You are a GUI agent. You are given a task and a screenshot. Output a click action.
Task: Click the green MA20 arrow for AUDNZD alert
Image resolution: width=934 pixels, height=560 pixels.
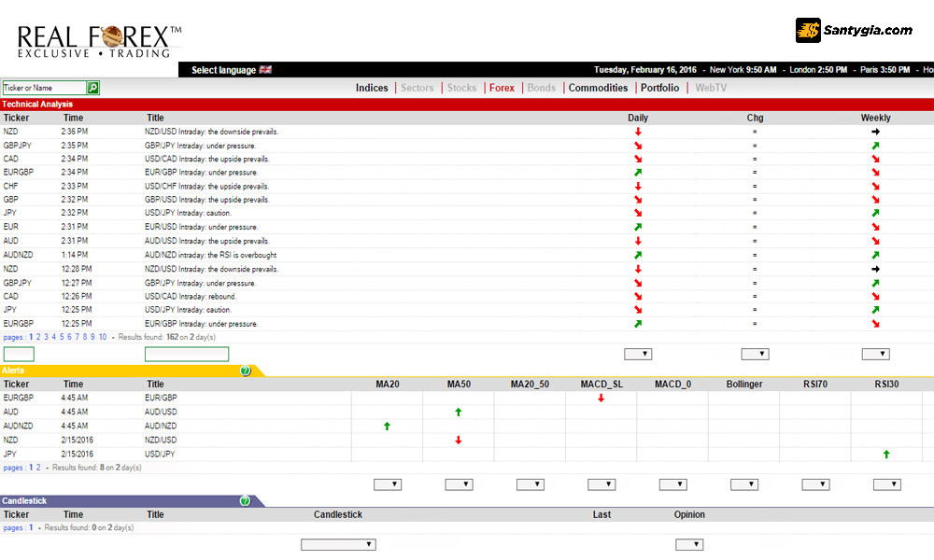pyautogui.click(x=387, y=426)
